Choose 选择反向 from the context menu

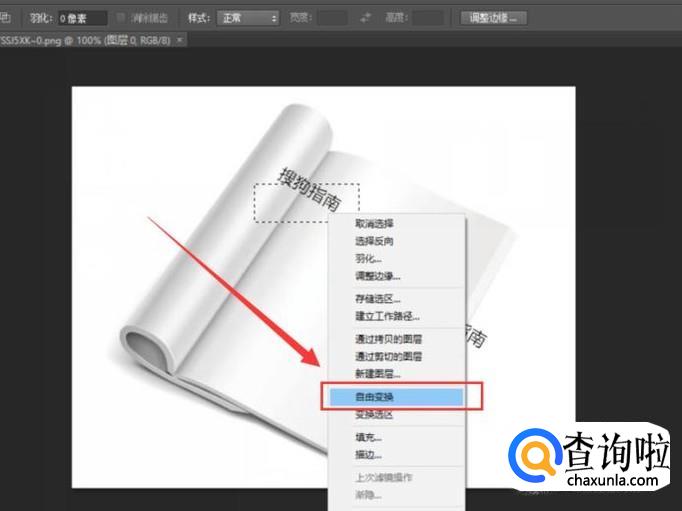click(374, 241)
